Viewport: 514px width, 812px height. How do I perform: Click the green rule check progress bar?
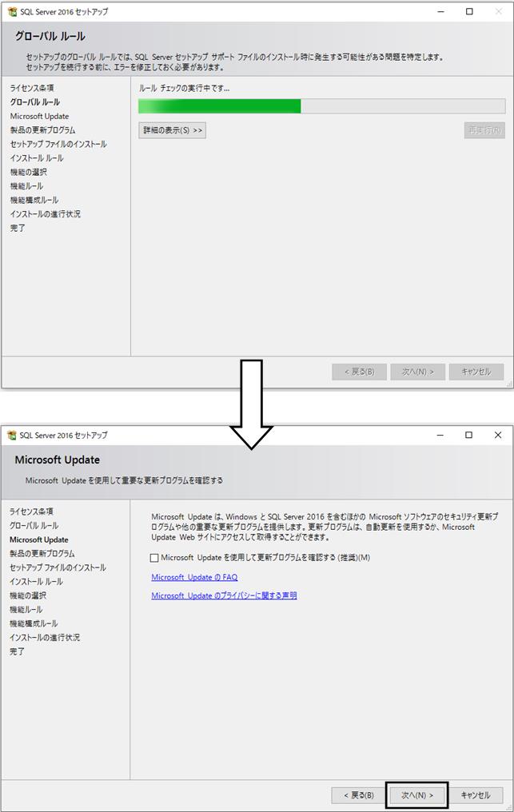pos(322,106)
